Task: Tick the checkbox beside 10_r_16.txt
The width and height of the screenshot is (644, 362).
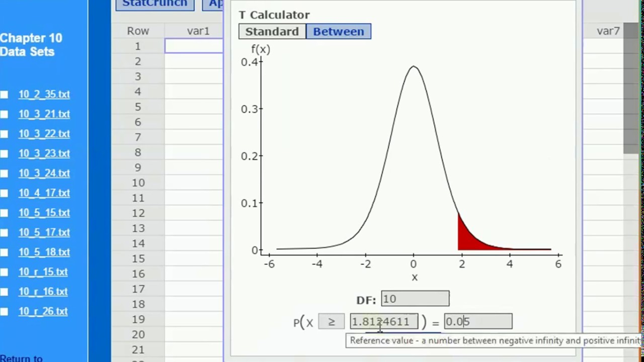Action: [x=4, y=292]
